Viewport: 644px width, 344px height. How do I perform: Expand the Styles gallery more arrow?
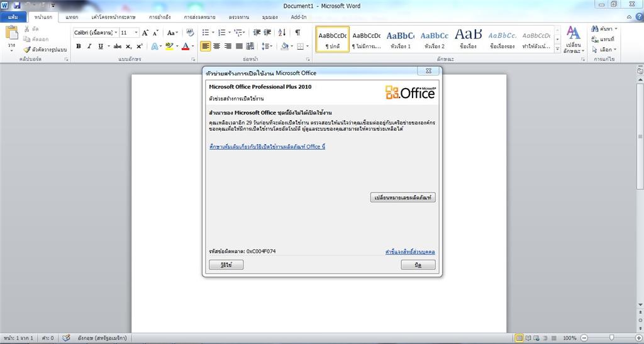(x=557, y=49)
